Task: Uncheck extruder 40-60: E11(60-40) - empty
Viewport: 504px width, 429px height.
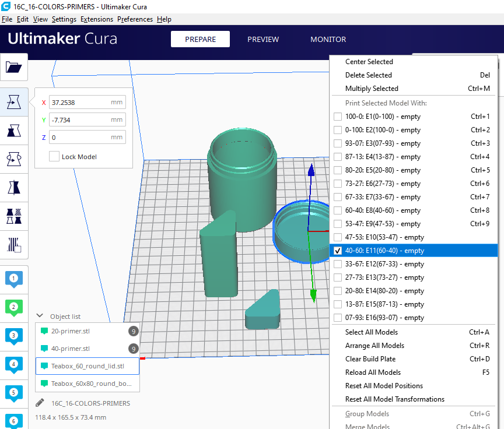Action: pyautogui.click(x=338, y=250)
